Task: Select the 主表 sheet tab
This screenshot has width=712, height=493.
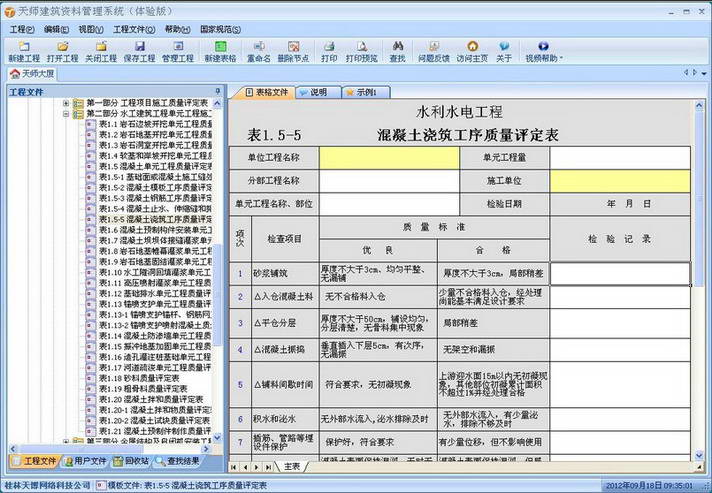Action: [x=292, y=467]
